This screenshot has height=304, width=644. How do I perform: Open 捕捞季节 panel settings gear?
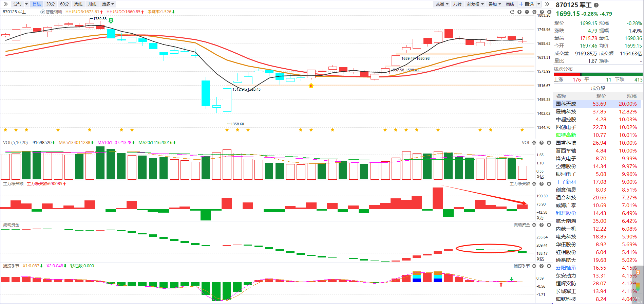[x=534, y=266]
